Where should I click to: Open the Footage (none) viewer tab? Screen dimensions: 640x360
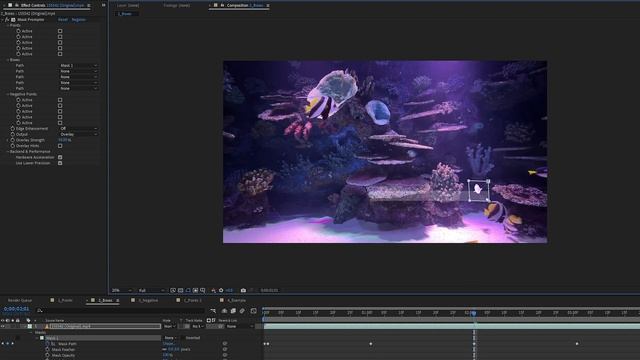point(176,5)
